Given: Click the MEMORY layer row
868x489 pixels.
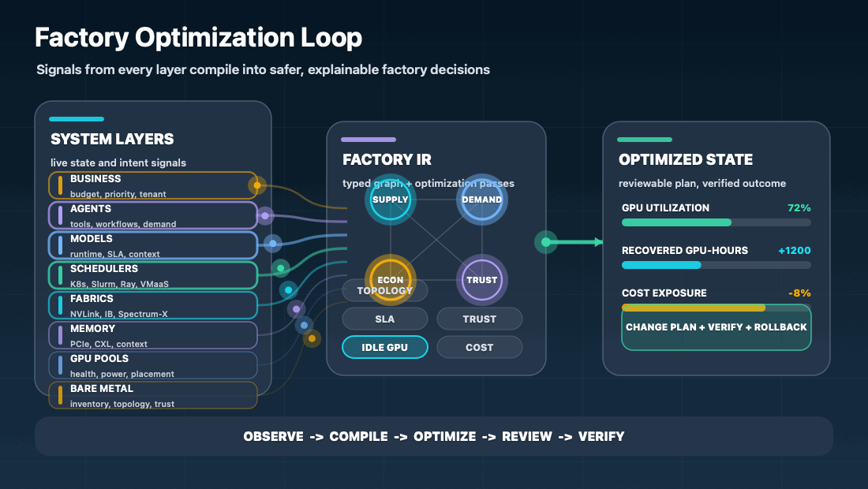Looking at the screenshot, I should coord(153,335).
